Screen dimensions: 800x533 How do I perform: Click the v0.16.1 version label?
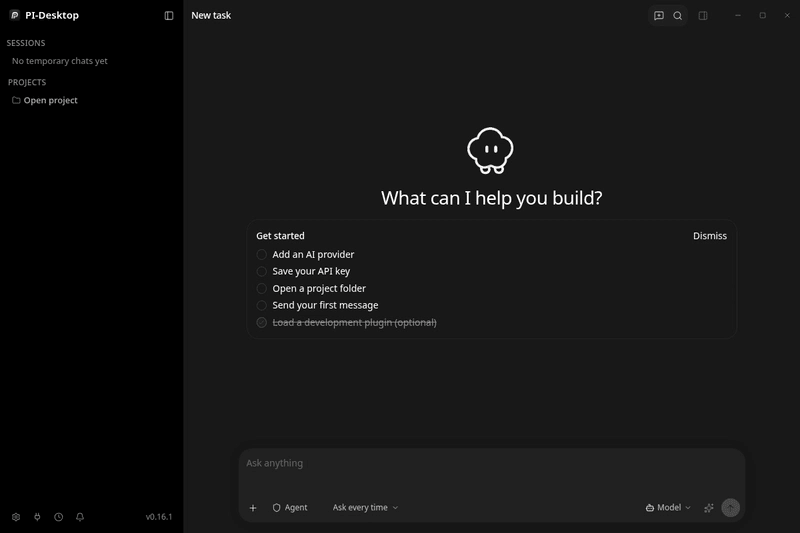pyautogui.click(x=159, y=517)
